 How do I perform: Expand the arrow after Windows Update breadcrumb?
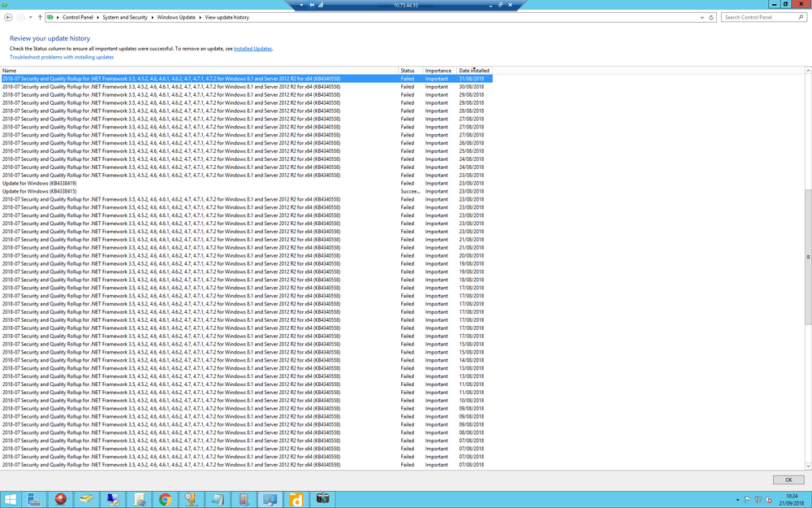[x=201, y=17]
